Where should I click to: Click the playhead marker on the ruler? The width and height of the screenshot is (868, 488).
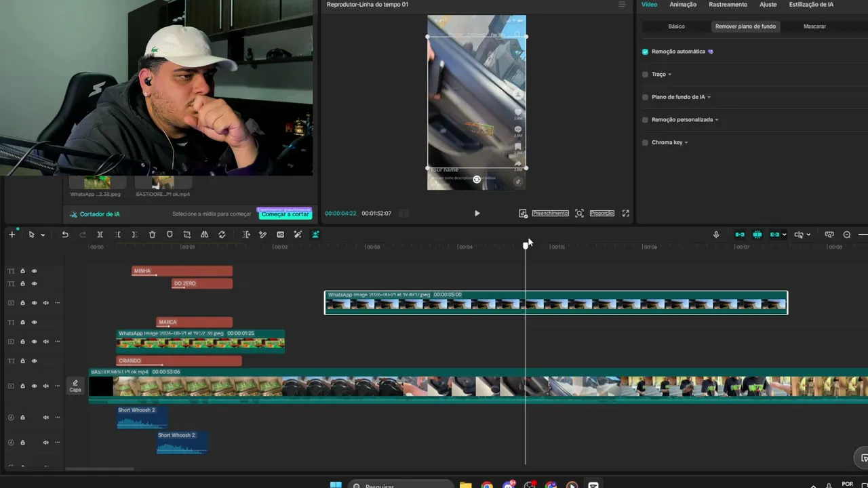pos(526,245)
